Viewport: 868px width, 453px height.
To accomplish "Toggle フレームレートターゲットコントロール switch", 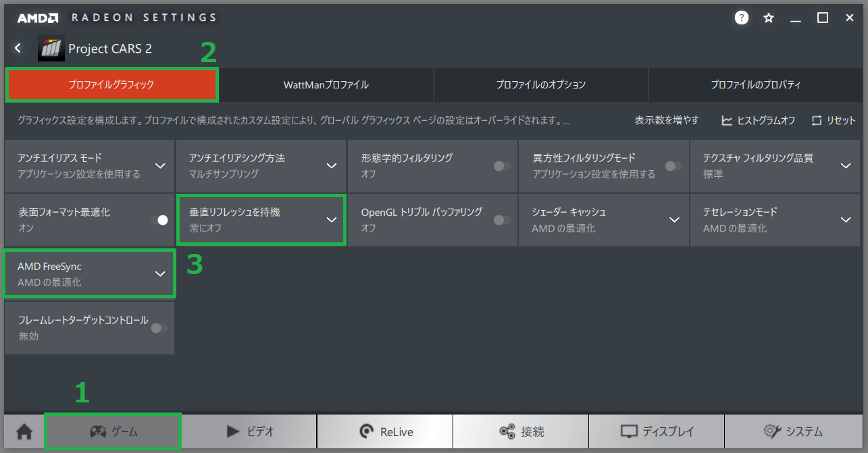I will [x=158, y=328].
